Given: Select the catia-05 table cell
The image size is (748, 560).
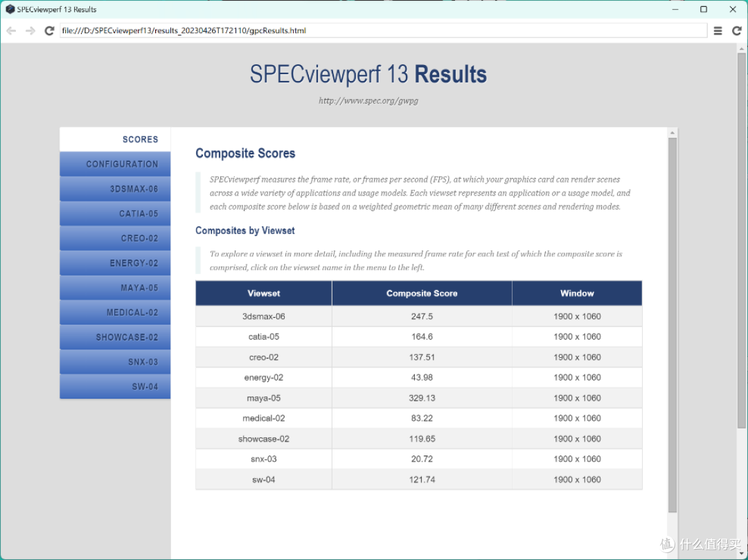Looking at the screenshot, I should [x=264, y=336].
